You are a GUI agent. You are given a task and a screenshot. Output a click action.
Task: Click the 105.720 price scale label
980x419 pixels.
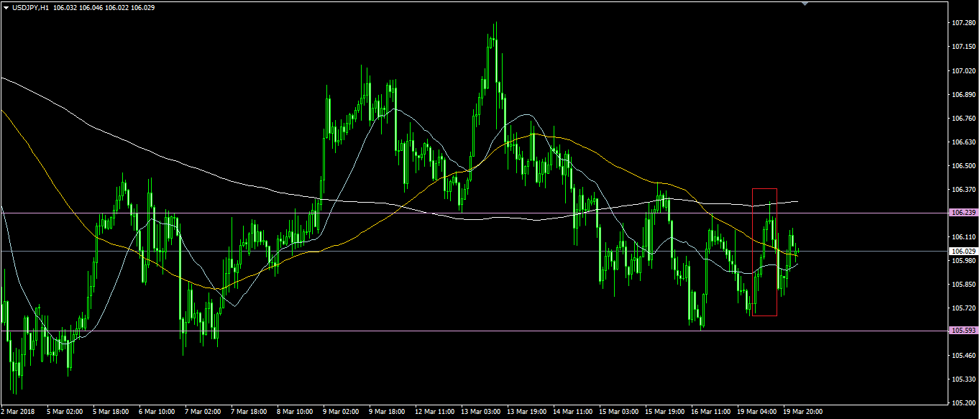[963, 308]
